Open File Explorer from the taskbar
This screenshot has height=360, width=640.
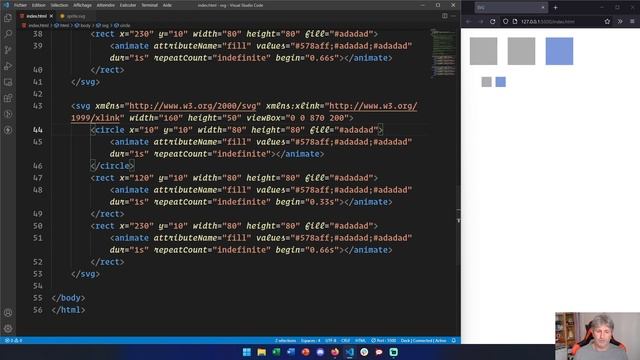pos(262,352)
